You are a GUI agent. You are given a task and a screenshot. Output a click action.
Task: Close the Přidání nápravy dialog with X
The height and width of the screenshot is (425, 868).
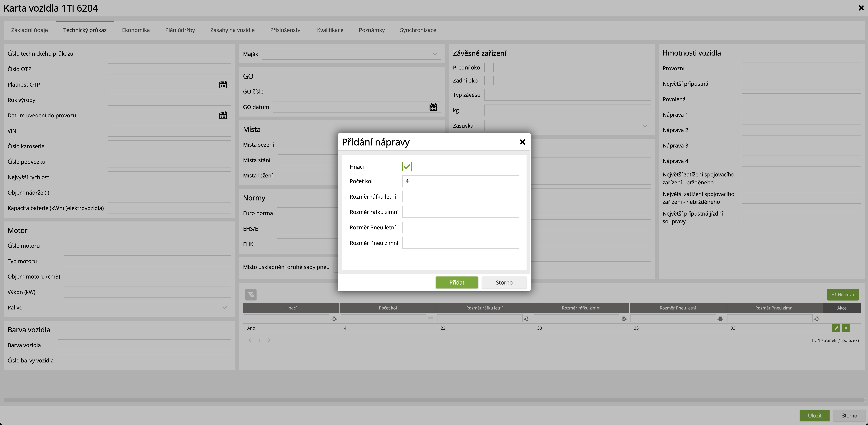[x=522, y=142]
